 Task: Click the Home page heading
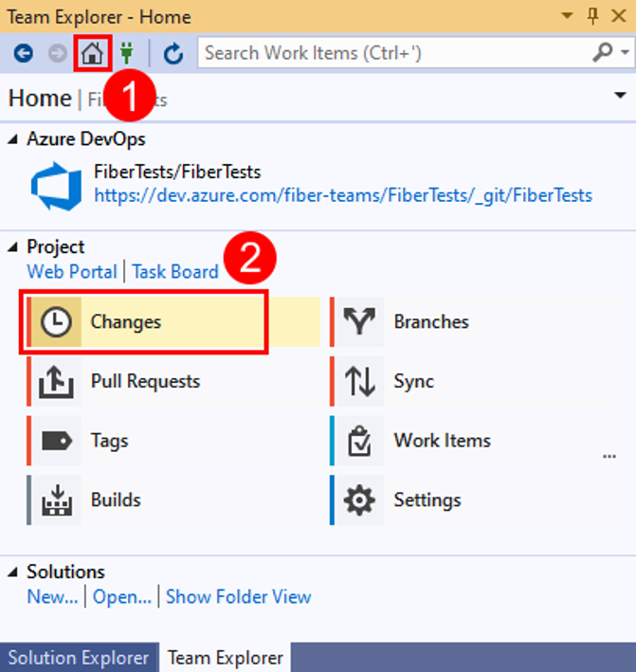click(40, 99)
